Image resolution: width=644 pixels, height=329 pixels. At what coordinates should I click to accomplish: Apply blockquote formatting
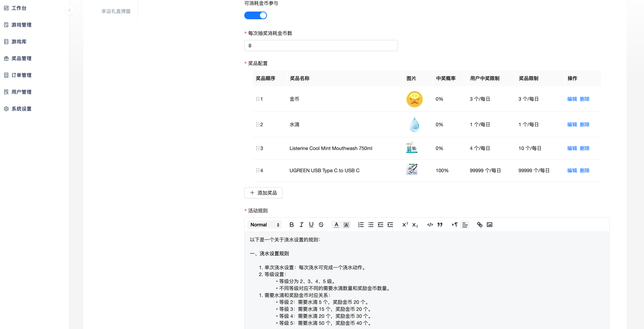[440, 225]
